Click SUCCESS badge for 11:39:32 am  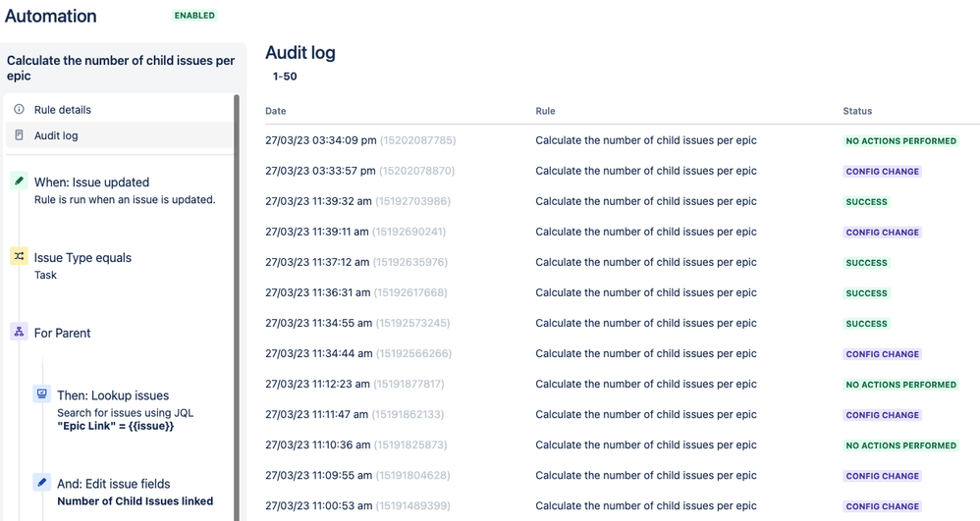point(866,202)
